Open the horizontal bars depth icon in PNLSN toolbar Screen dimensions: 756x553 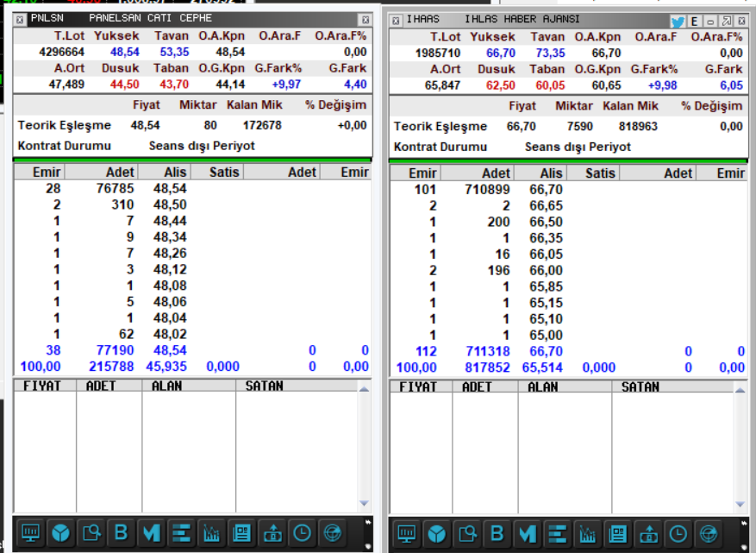click(181, 533)
